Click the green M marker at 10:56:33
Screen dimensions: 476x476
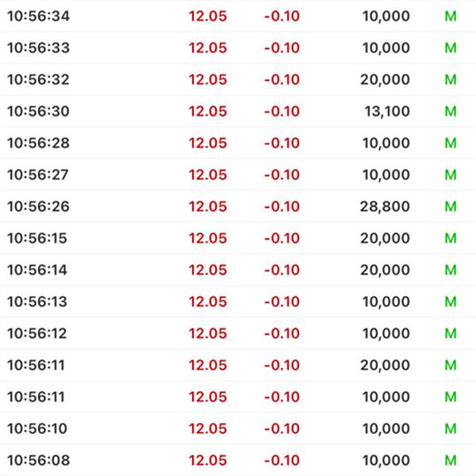click(x=451, y=48)
